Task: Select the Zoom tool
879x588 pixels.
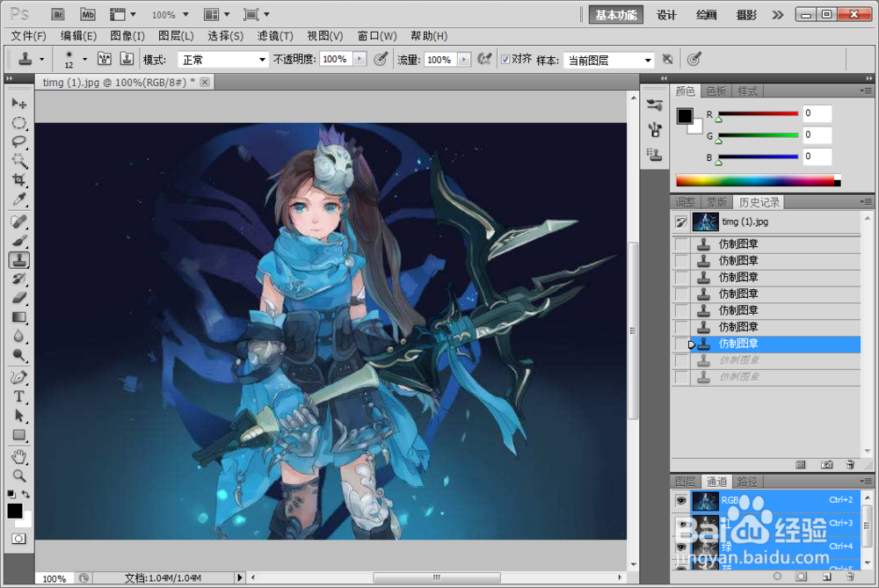Action: (x=19, y=475)
